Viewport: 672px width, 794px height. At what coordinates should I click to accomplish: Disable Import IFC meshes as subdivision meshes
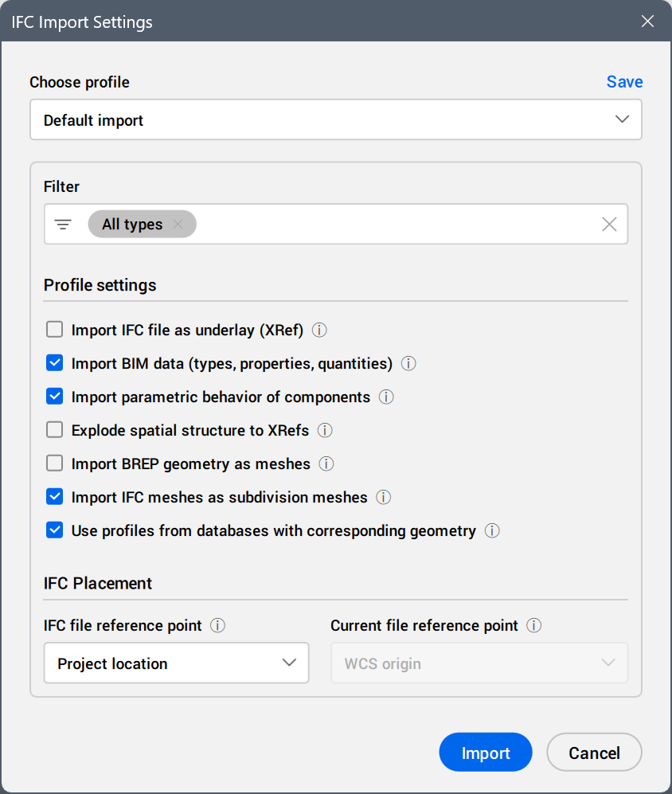click(55, 497)
